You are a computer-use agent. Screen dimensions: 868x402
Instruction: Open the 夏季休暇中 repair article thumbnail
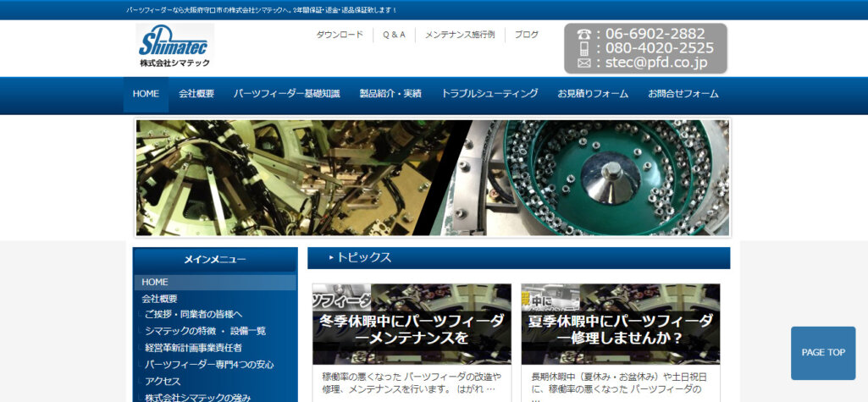[x=621, y=323]
